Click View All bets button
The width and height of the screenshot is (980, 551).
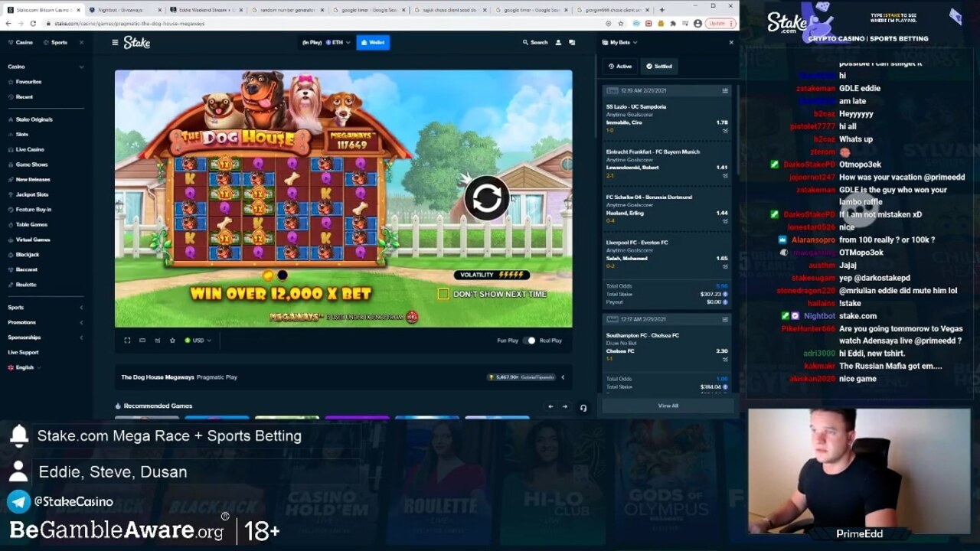[x=668, y=406]
